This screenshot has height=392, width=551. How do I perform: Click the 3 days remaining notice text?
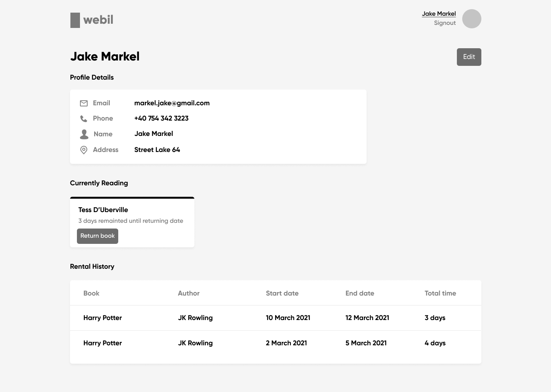coord(130,221)
